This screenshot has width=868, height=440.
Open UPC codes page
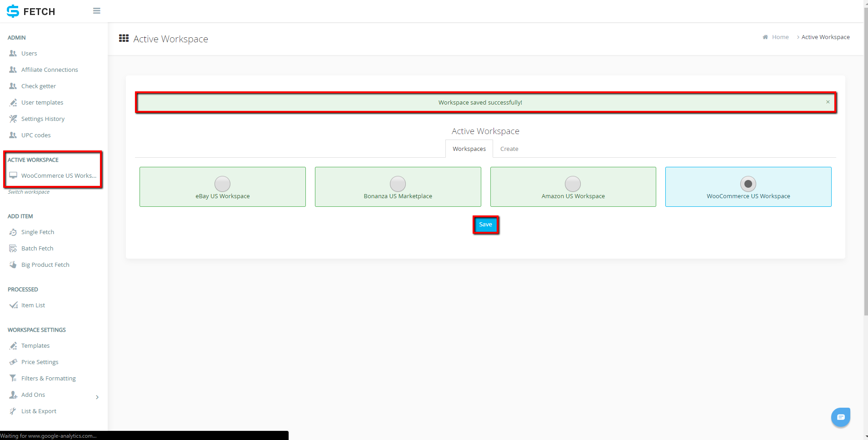tap(36, 135)
